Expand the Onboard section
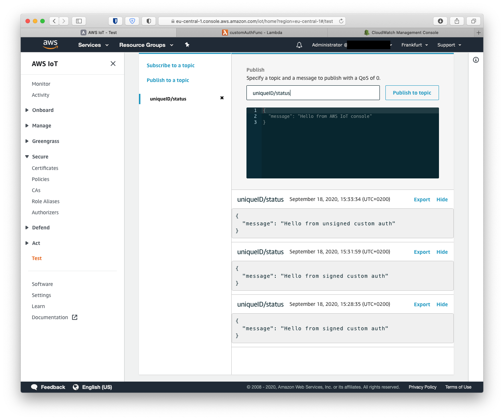 40,110
